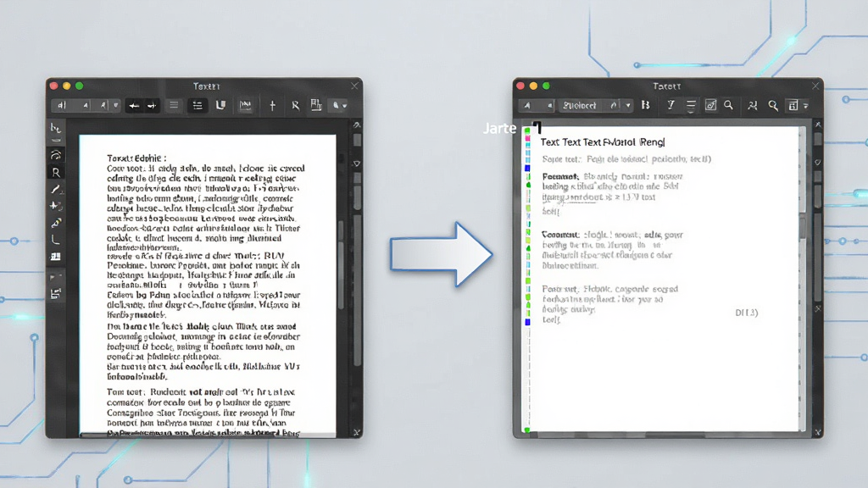Select the three-line alignment icon in the left window toolbar
The width and height of the screenshot is (868, 488).
click(x=174, y=106)
